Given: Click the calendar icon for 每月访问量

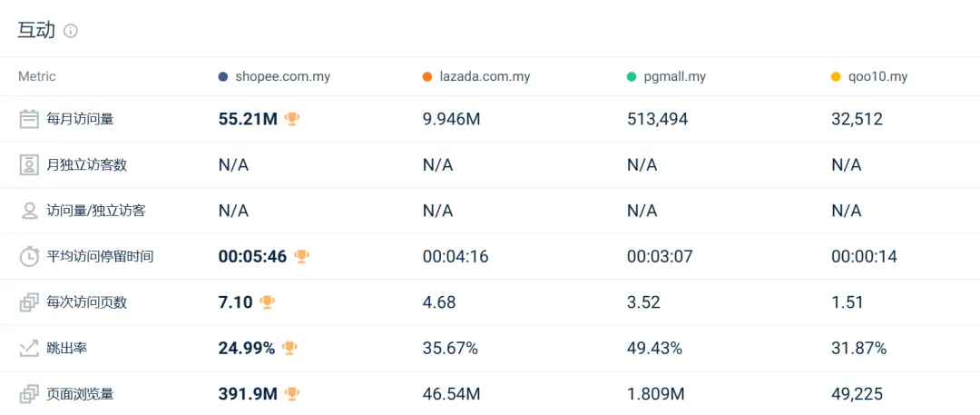Looking at the screenshot, I should click(x=29, y=119).
